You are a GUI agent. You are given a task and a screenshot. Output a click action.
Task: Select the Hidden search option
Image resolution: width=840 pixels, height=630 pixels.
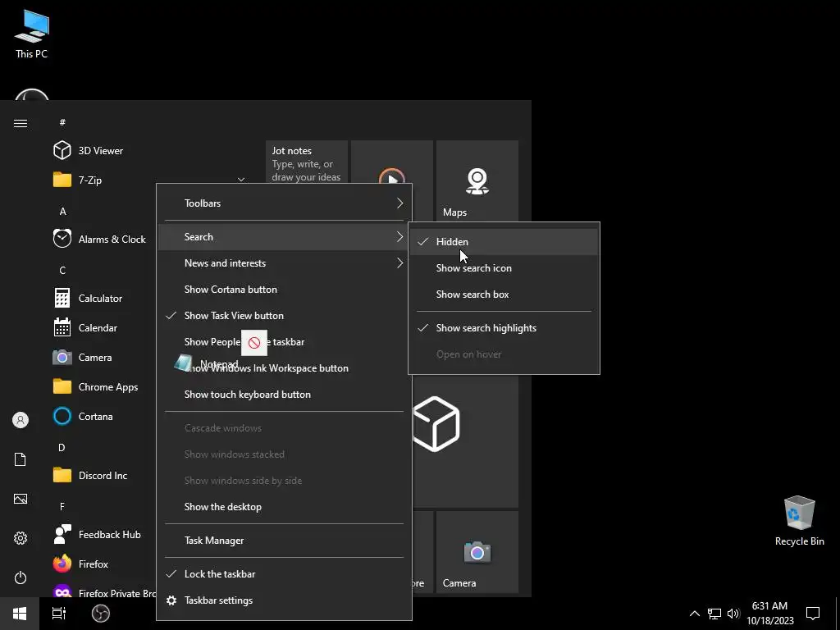point(504,242)
